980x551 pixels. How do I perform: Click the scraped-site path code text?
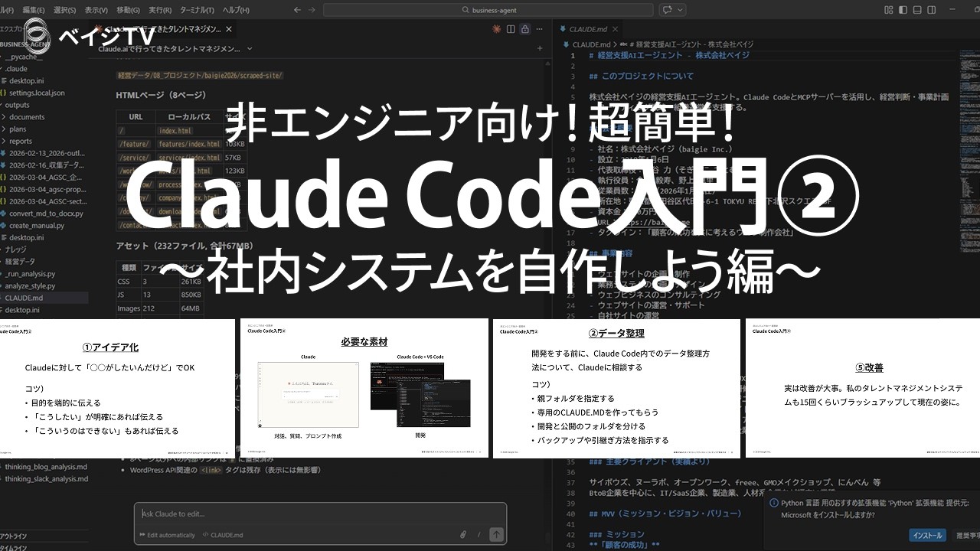pyautogui.click(x=200, y=76)
